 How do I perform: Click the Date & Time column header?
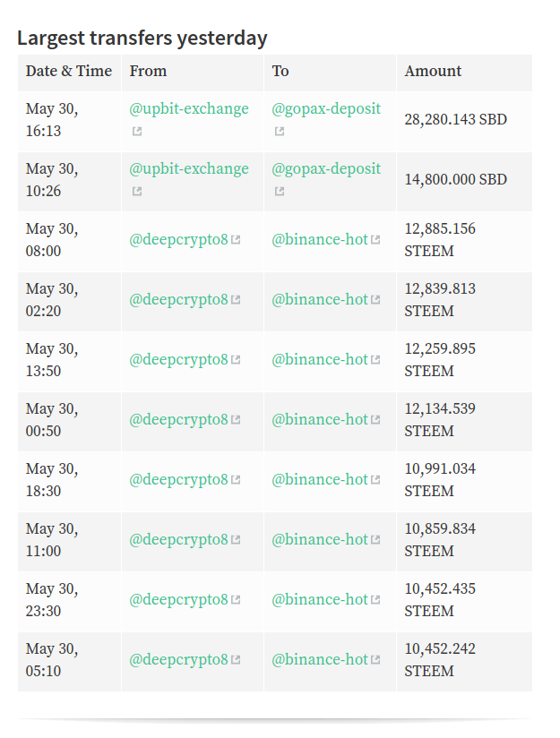point(69,71)
